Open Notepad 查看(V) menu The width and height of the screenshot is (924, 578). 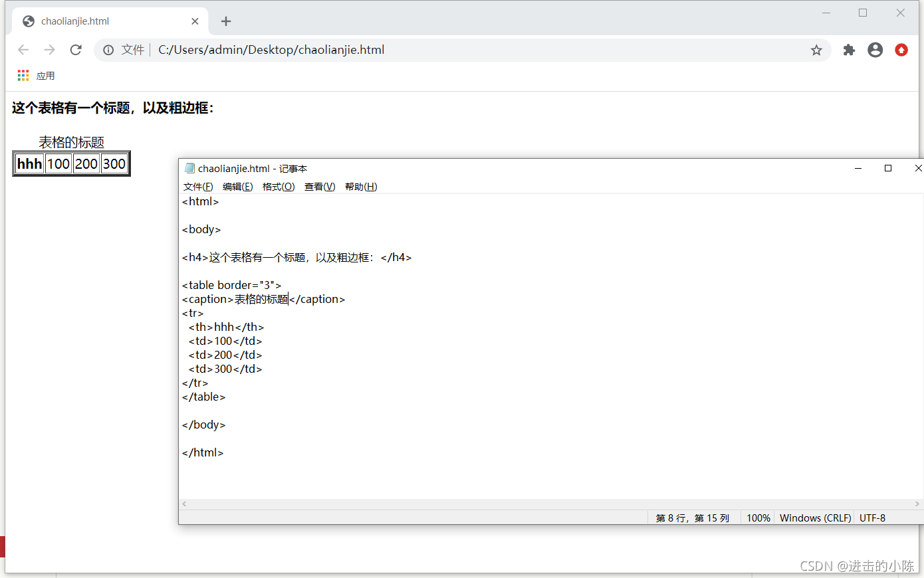click(320, 187)
